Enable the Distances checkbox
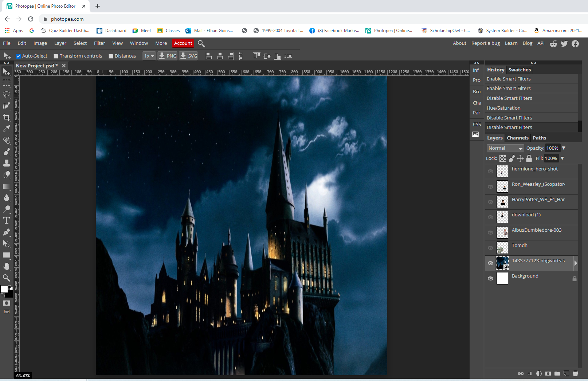588x381 pixels. [111, 56]
